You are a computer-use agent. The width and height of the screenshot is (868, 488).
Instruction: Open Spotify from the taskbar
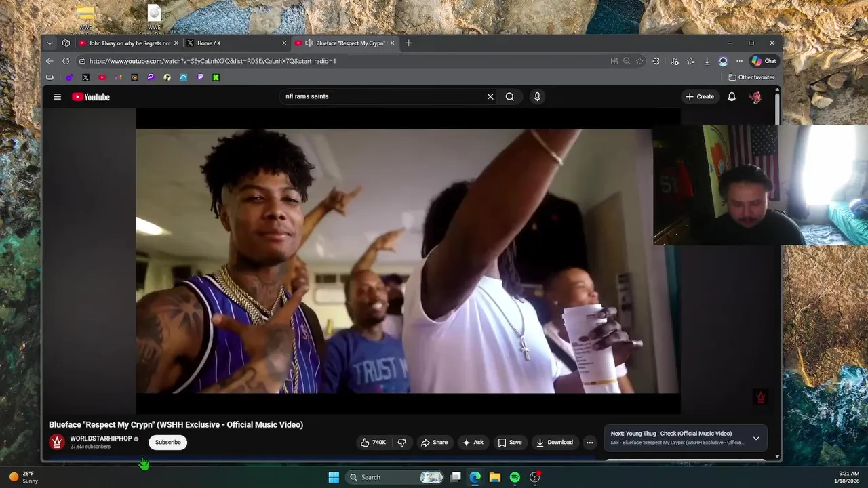click(x=515, y=477)
